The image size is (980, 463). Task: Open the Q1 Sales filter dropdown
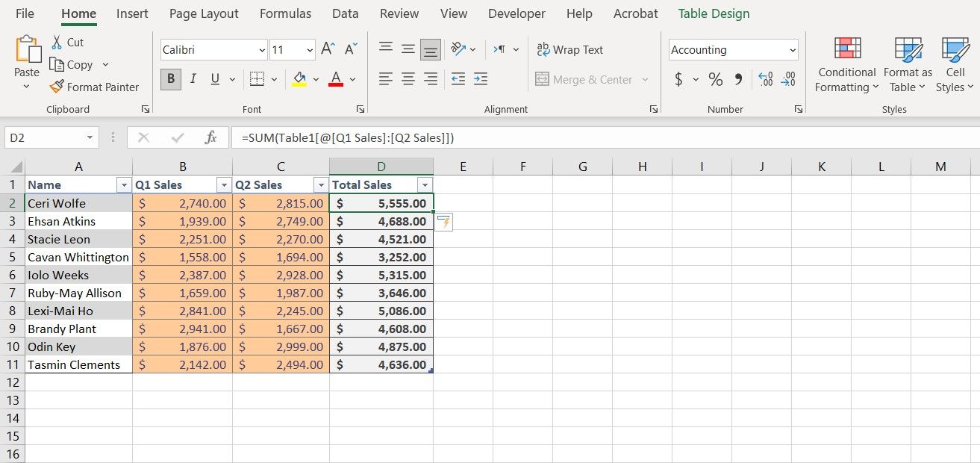223,184
